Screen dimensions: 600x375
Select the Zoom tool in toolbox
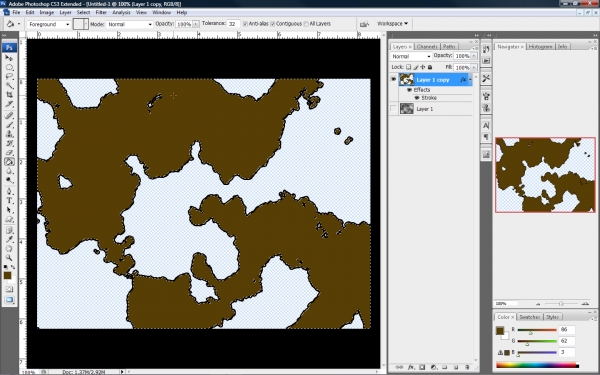coord(9,258)
